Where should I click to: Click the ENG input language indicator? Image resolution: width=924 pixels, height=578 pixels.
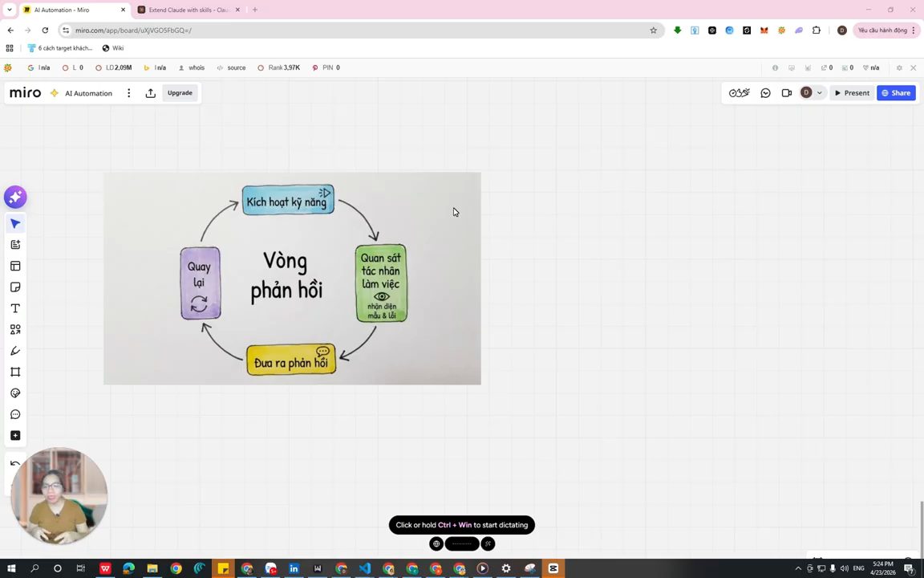click(858, 568)
